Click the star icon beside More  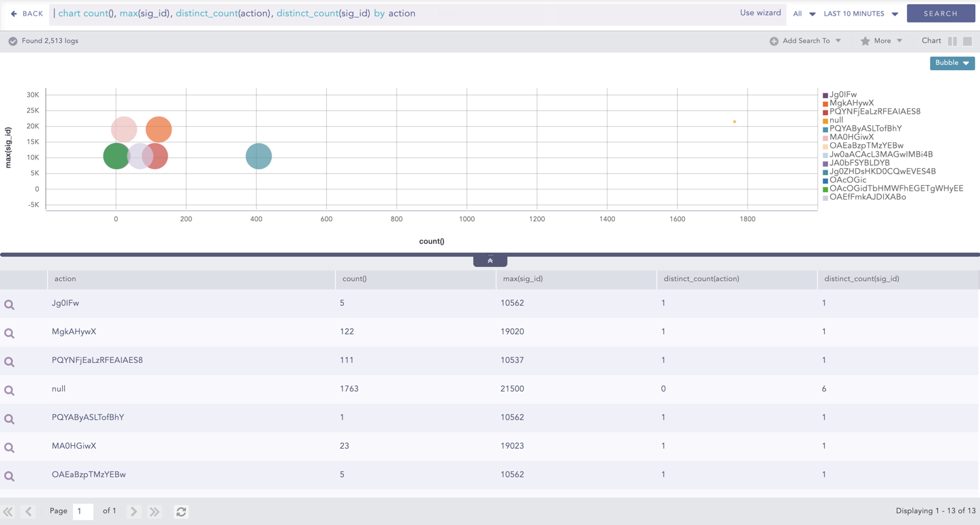(x=865, y=42)
